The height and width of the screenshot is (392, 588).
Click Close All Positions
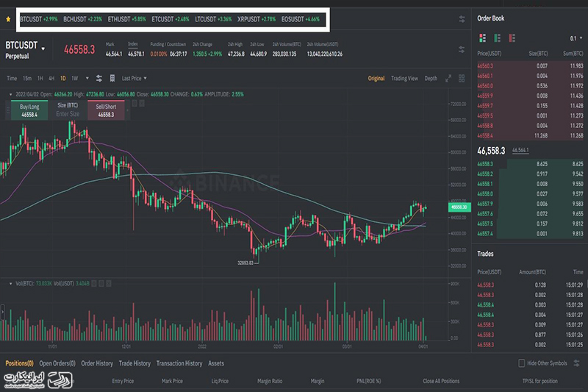[x=441, y=381]
